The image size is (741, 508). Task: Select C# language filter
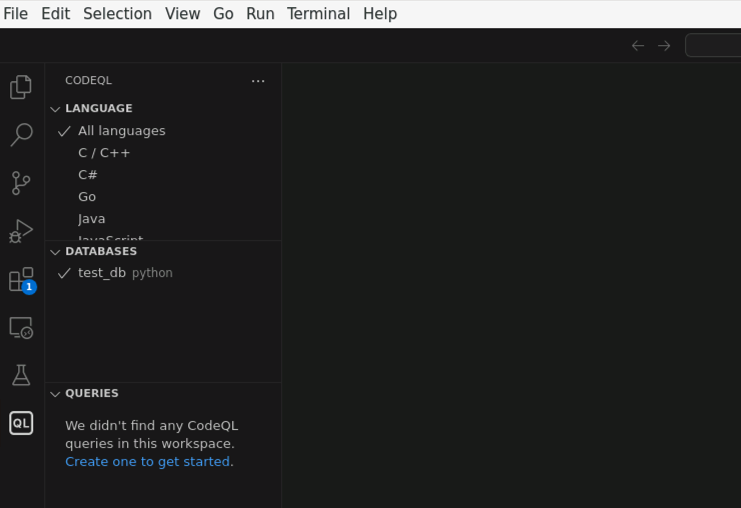click(164, 175)
